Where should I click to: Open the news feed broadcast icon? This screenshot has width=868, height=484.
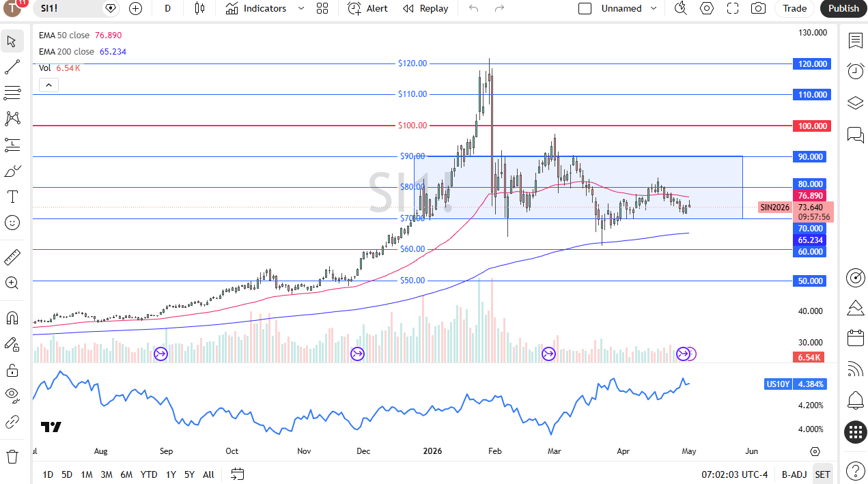tap(855, 369)
